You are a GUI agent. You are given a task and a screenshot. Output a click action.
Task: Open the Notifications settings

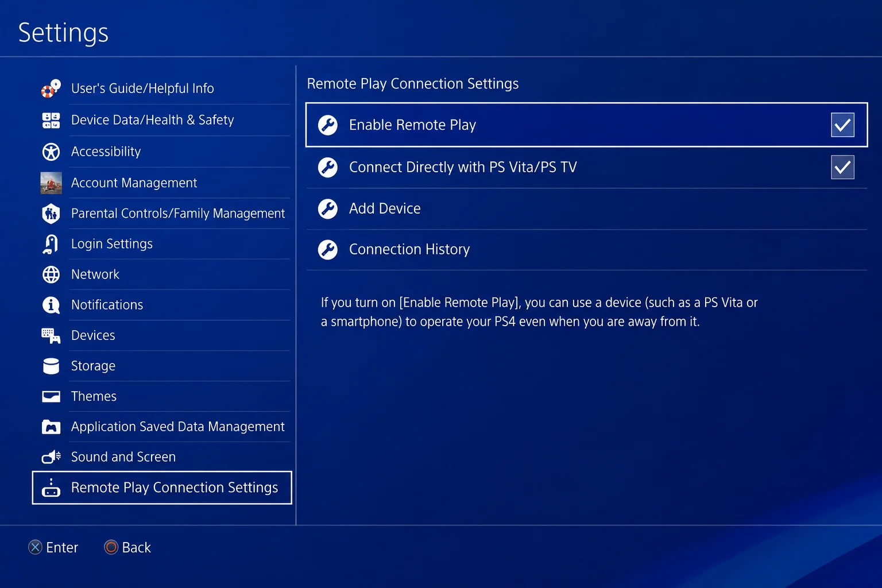[x=162, y=305]
